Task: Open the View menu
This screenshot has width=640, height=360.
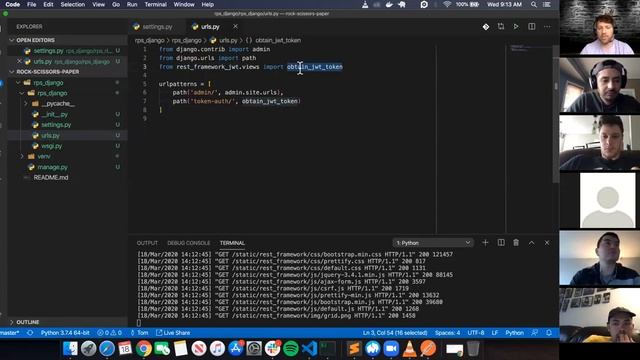Action: pyautogui.click(x=98, y=4)
